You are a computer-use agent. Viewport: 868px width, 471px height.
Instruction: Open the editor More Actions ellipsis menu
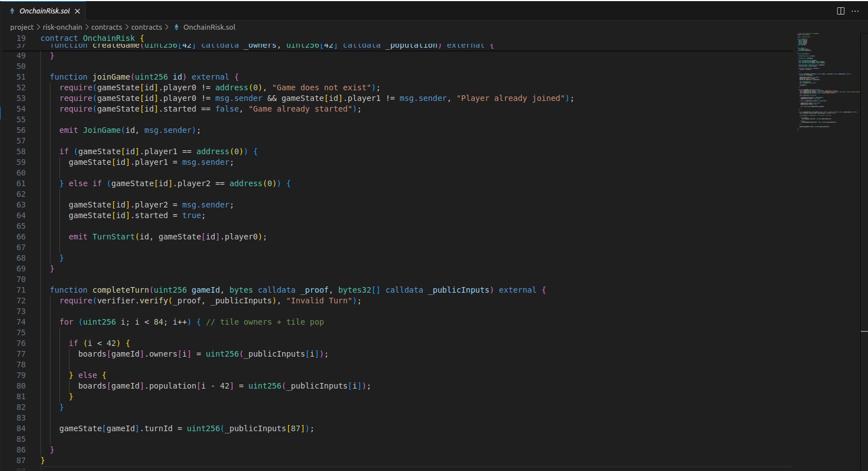(855, 11)
